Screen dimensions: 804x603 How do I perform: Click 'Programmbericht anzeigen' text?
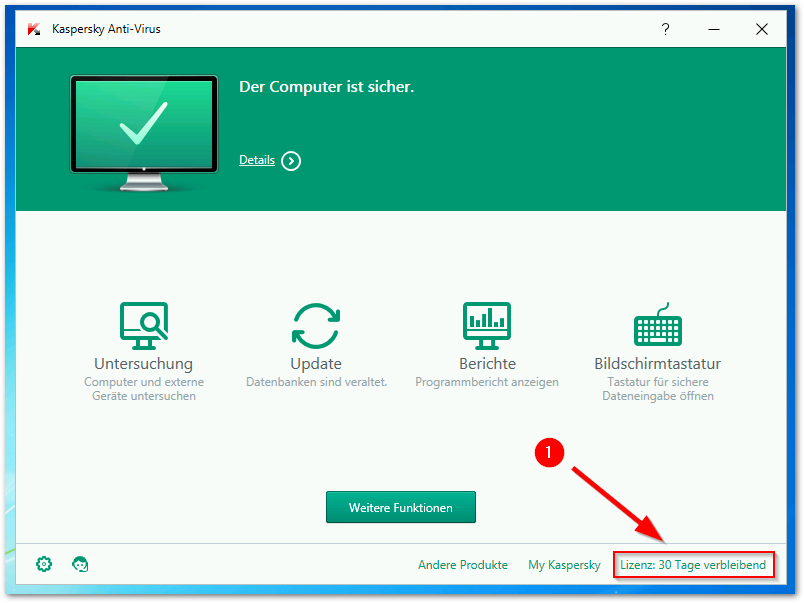click(487, 382)
